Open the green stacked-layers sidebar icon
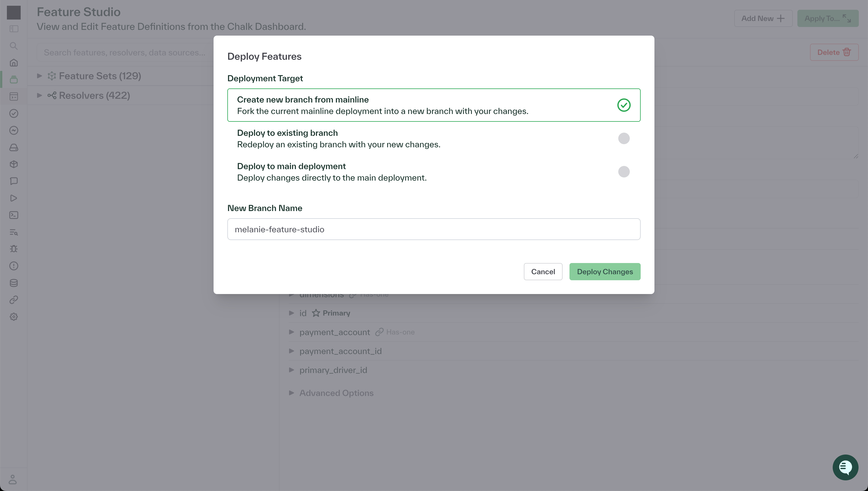868x491 pixels. click(x=14, y=80)
